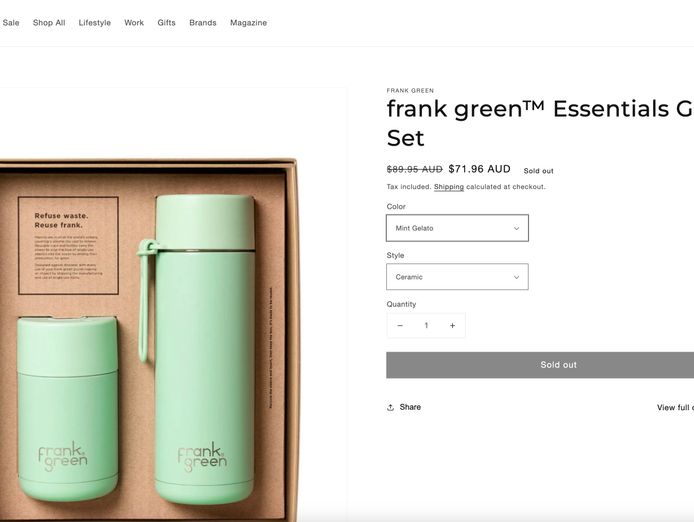Click the View full details link
The width and height of the screenshot is (694, 522).
[675, 407]
